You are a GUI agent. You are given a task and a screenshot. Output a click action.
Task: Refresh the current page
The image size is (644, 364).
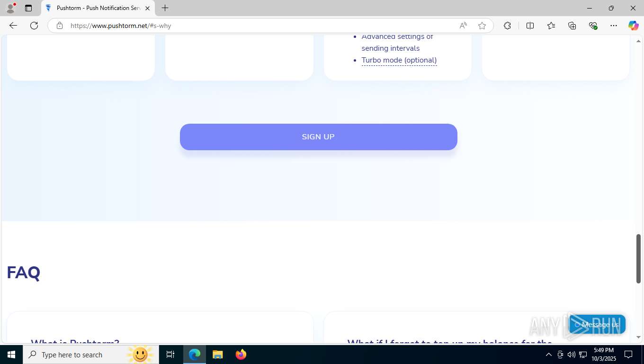[34, 26]
